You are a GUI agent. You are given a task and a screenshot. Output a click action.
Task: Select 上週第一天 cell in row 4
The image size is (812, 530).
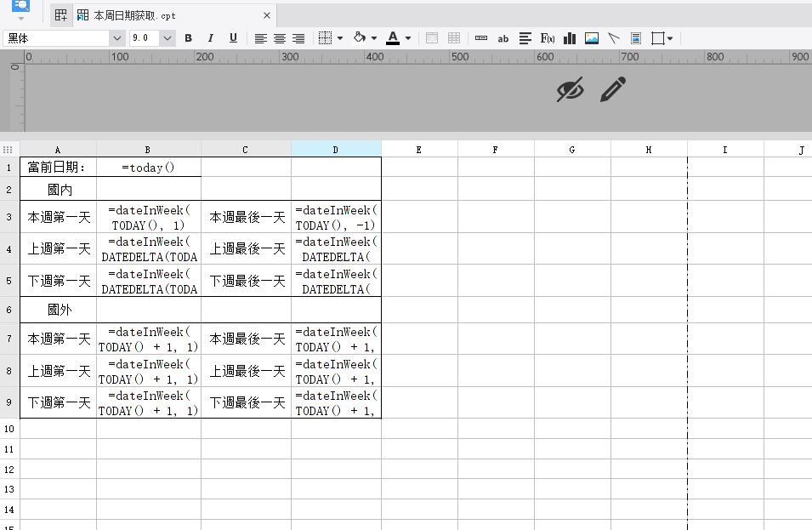point(58,248)
